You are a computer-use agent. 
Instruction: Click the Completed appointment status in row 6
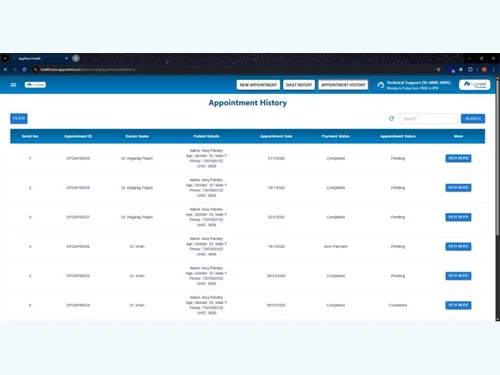pyautogui.click(x=398, y=305)
